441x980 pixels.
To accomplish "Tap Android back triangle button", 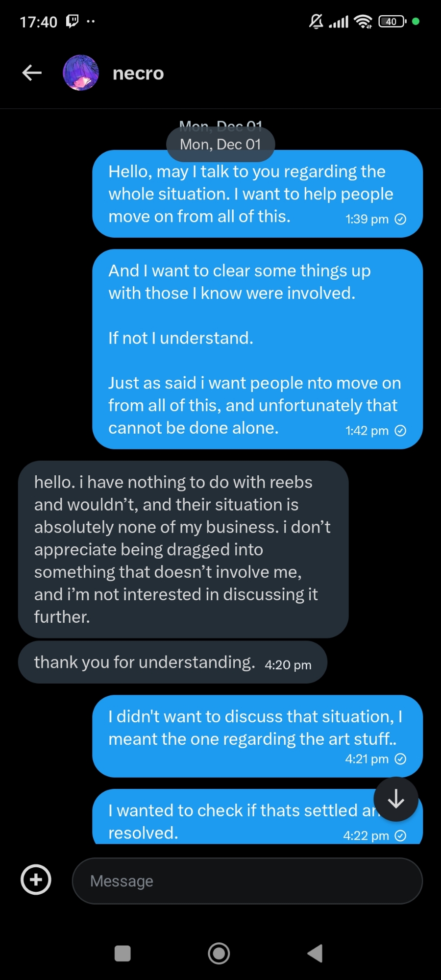I will 315,954.
